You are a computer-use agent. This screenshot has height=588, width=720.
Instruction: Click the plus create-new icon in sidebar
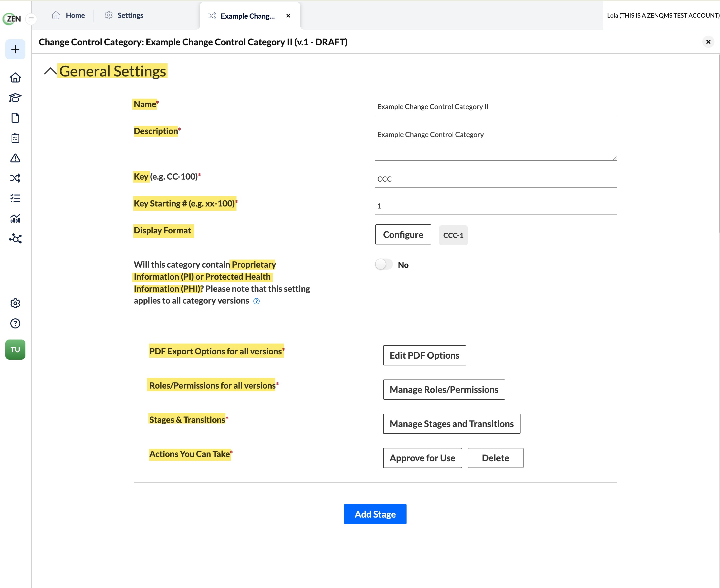click(x=15, y=50)
